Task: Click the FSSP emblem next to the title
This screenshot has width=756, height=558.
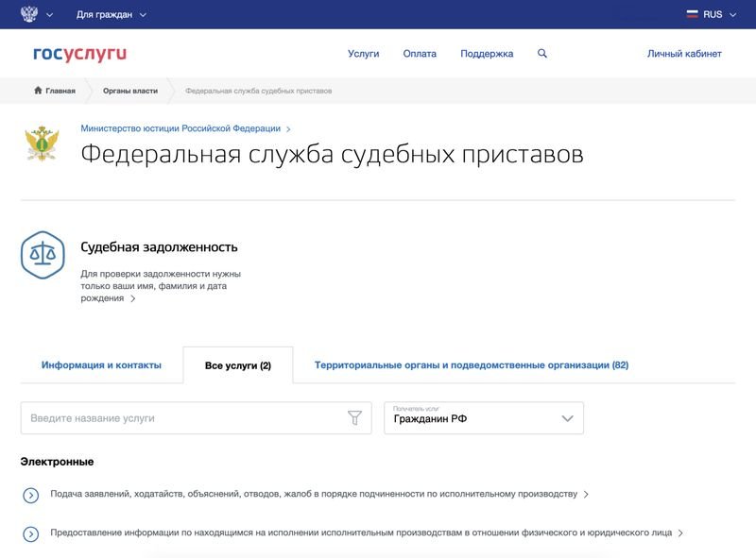Action: coord(42,144)
